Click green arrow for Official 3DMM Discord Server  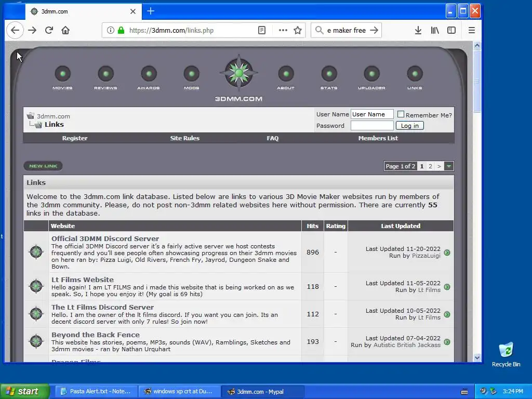[447, 253]
